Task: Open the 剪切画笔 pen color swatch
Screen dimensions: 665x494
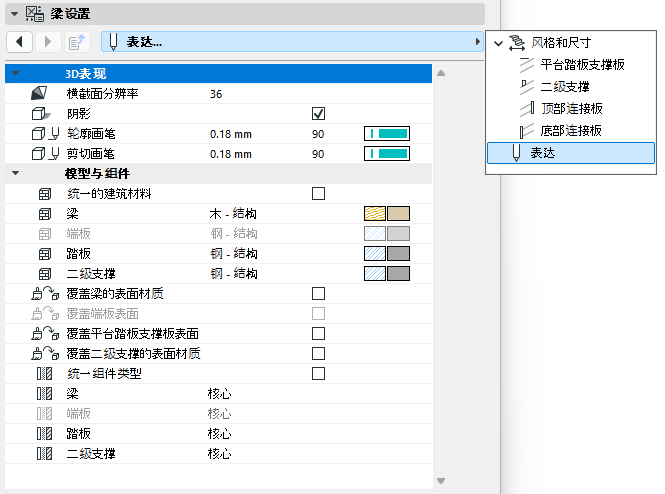Action: tap(387, 154)
